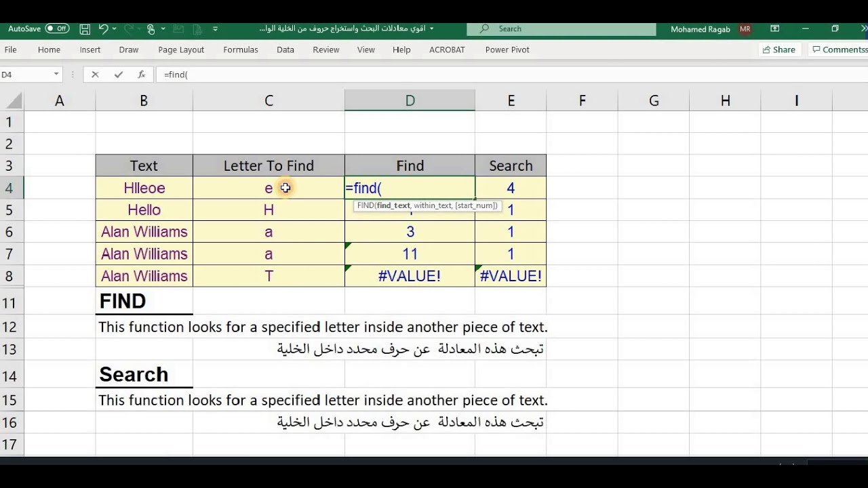
Task: Click the bold 'FIND' heading cell
Action: 144,301
